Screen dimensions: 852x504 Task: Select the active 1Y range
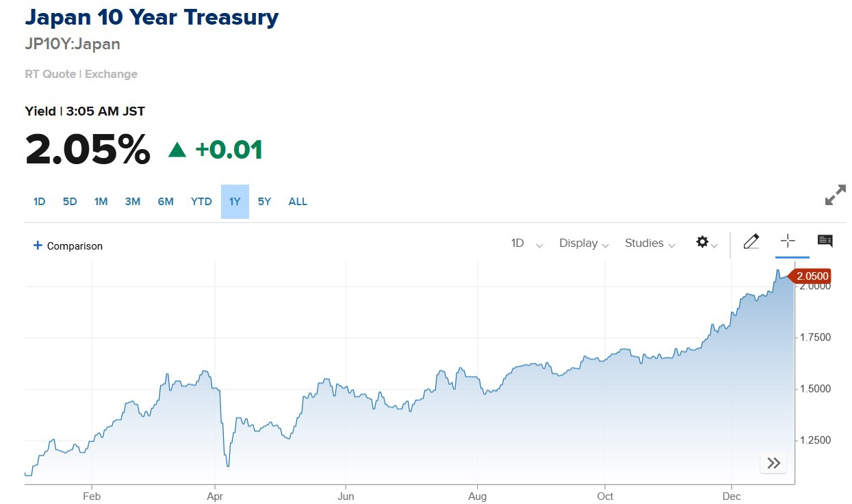(x=235, y=202)
